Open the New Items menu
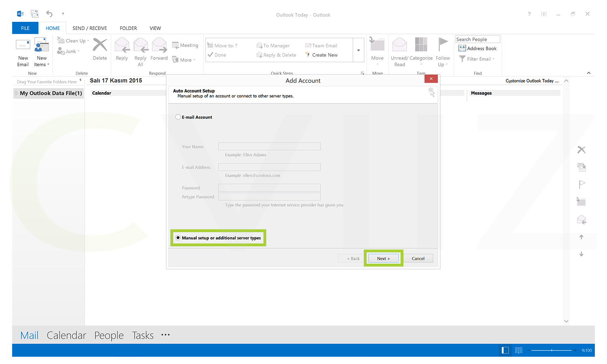The image size is (607, 364). 41,53
